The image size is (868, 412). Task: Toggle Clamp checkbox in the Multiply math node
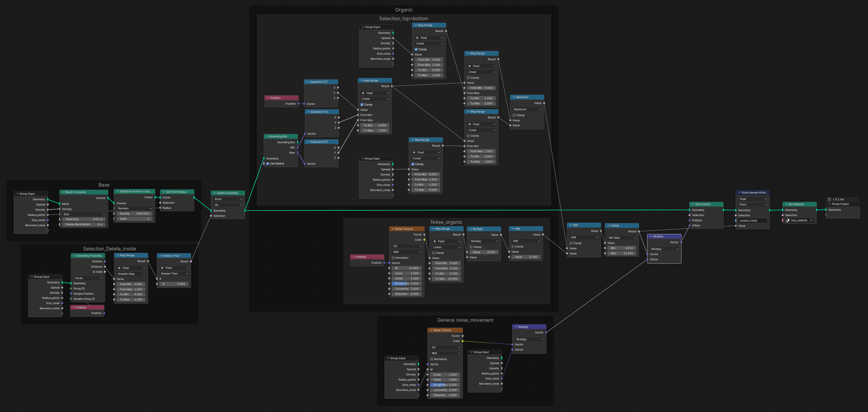pyautogui.click(x=471, y=247)
